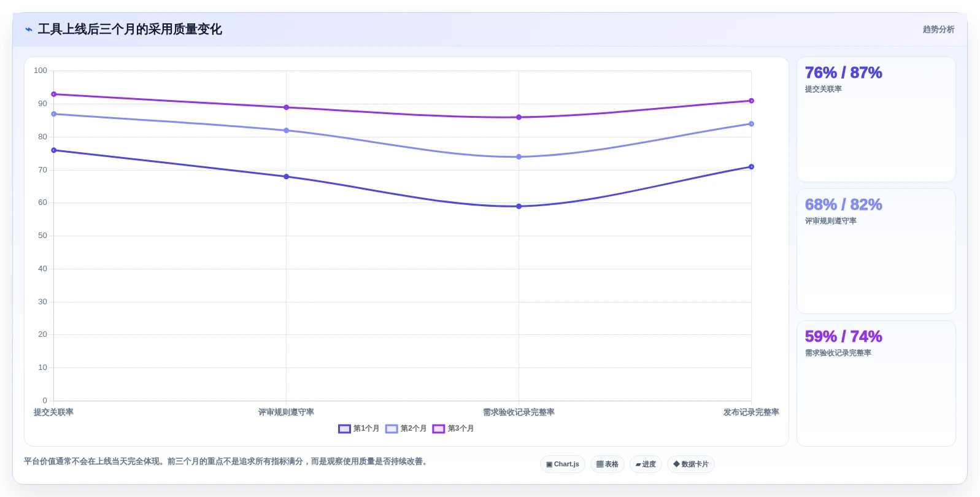Click the footnote text starting 平台价值通常
Image resolution: width=980 pixels, height=497 pixels.
(x=226, y=461)
